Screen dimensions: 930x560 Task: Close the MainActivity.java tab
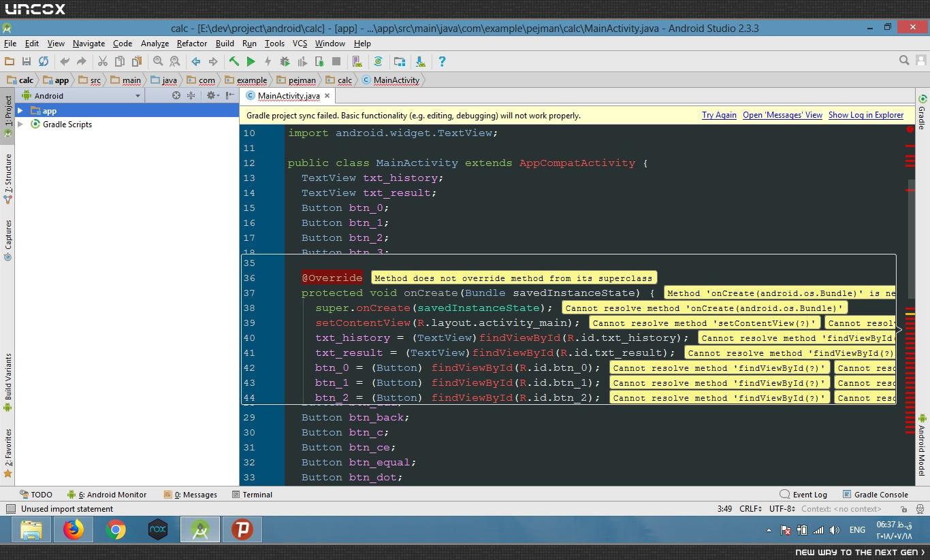click(327, 96)
